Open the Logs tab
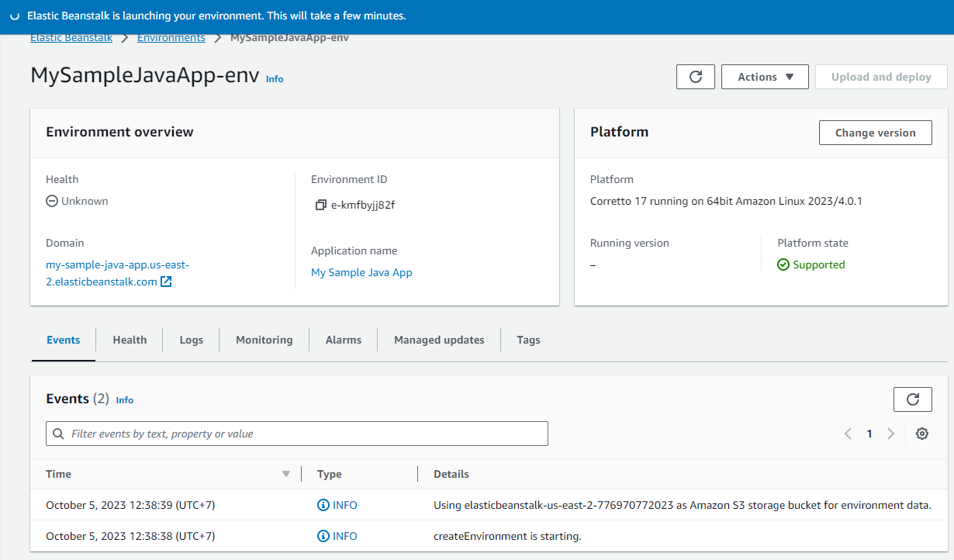The image size is (954, 560). pyautogui.click(x=191, y=340)
